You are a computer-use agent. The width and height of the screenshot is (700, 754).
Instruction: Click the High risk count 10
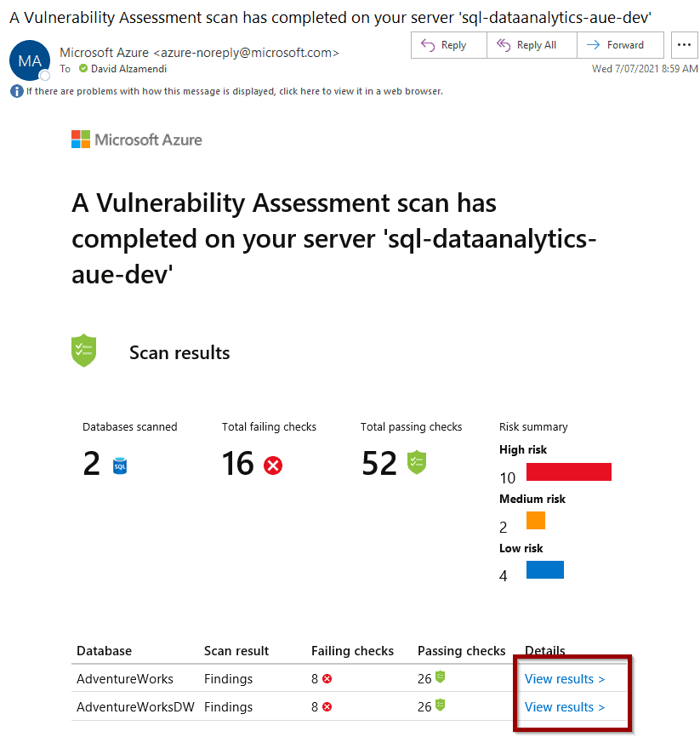(507, 478)
